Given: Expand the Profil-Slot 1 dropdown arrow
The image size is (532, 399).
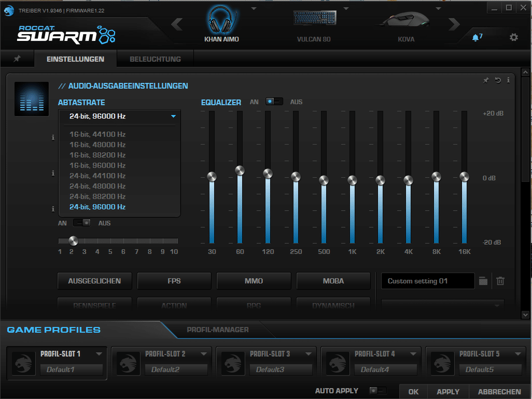Looking at the screenshot, I should pyautogui.click(x=99, y=354).
